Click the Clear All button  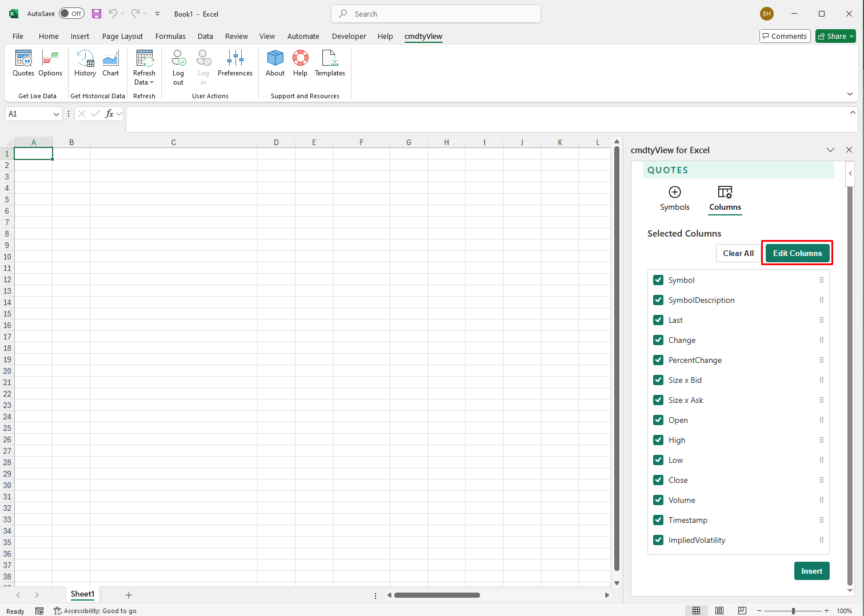coord(738,253)
